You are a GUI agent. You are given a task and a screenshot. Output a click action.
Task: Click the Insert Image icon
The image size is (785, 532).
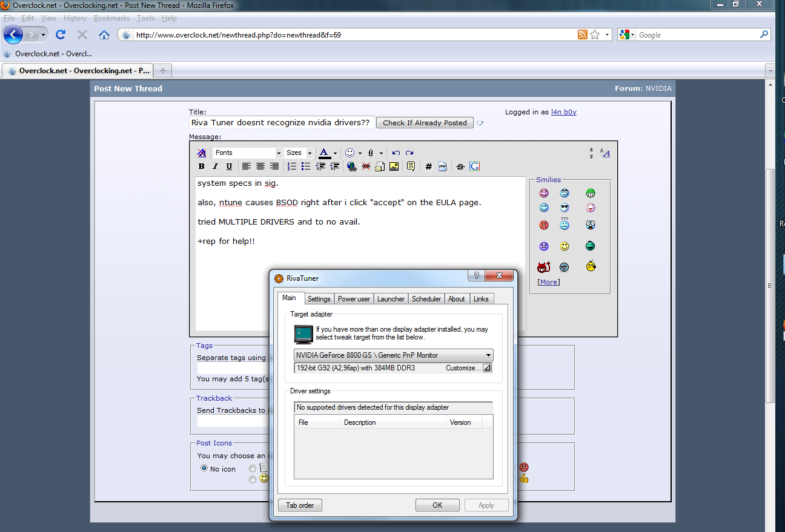click(394, 166)
